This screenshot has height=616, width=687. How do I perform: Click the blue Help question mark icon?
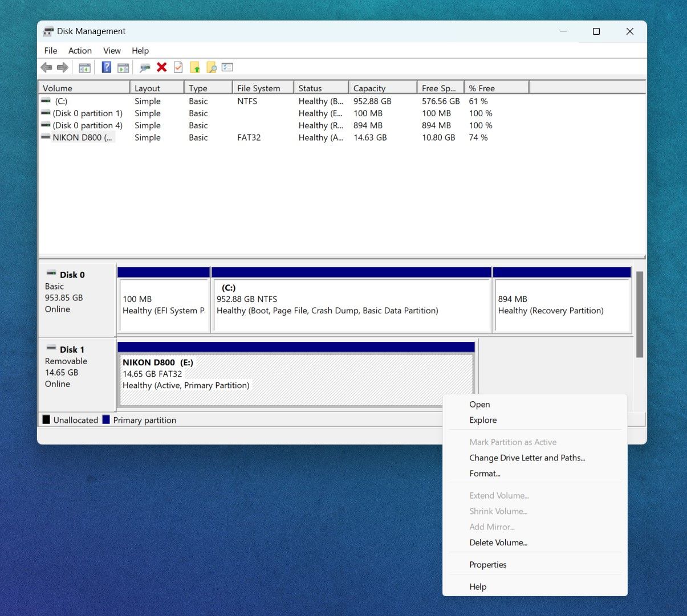(106, 67)
